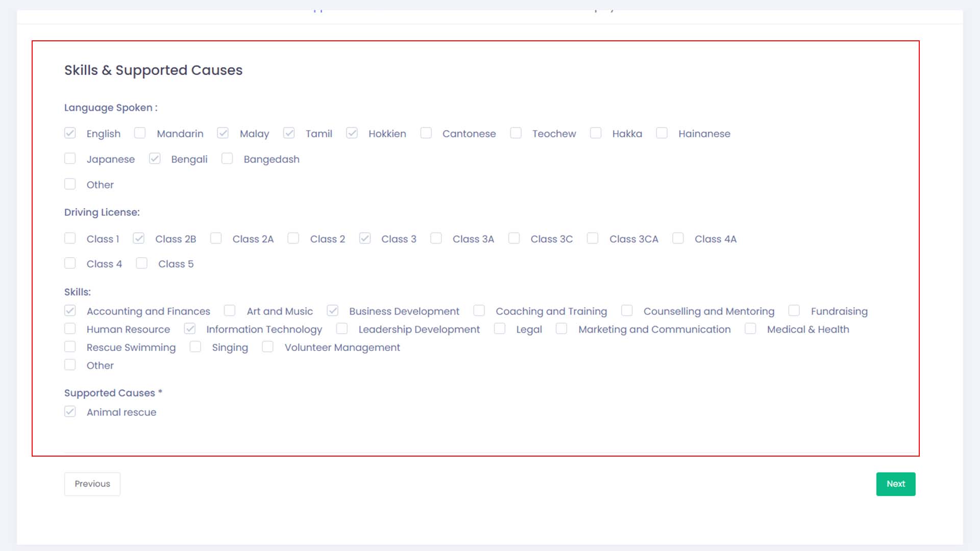The image size is (980, 551).
Task: Check the Art and Music skill
Action: [x=230, y=311]
